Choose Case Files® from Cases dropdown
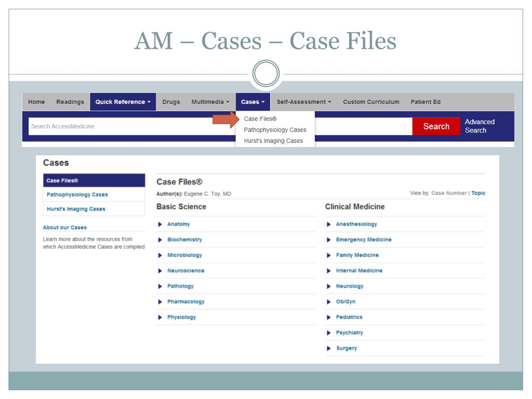This screenshot has width=532, height=399. click(260, 119)
